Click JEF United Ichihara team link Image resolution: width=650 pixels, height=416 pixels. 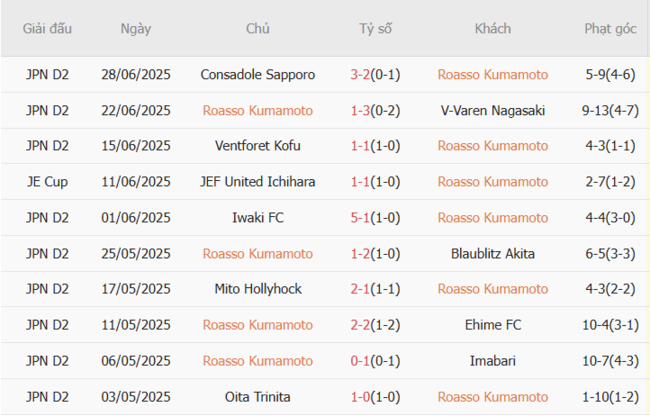pos(257,182)
